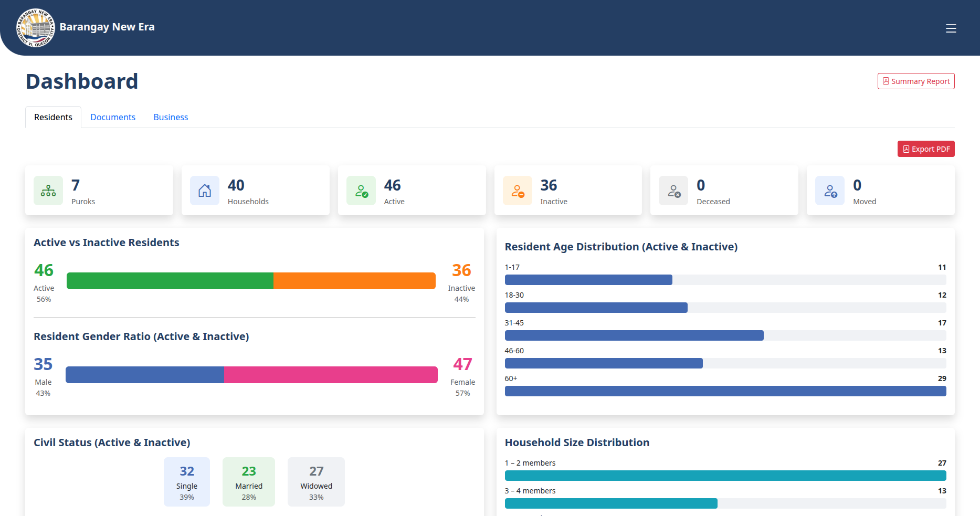
Task: Open the Summary Report
Action: (x=916, y=81)
